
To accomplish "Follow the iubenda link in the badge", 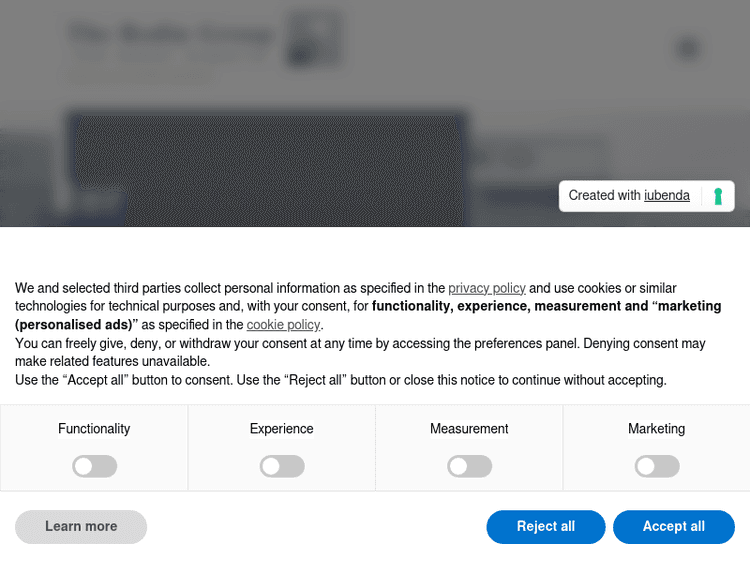I will tap(667, 196).
